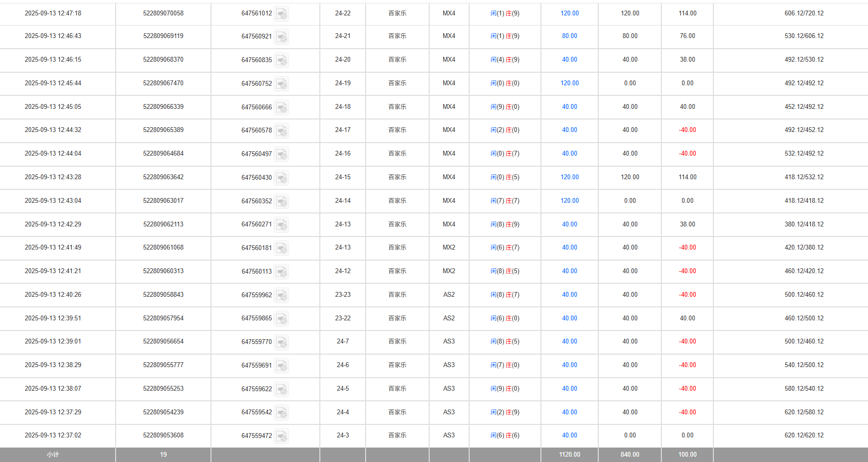
Task: Open 120.00 bet amount at 12:47:18
Action: pyautogui.click(x=569, y=13)
